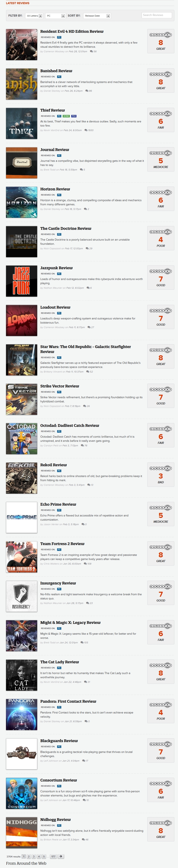Open the Nidhogg review thumbnail
The height and width of the screenshot is (868, 178).
[22, 832]
